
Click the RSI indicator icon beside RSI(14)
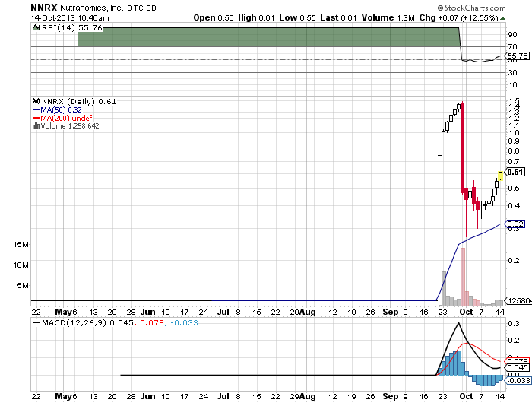[36, 27]
